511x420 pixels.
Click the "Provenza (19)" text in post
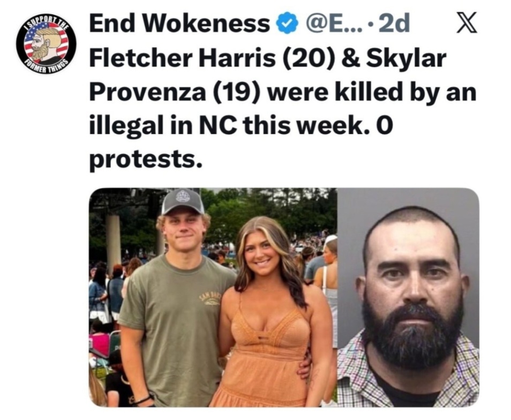(176, 93)
